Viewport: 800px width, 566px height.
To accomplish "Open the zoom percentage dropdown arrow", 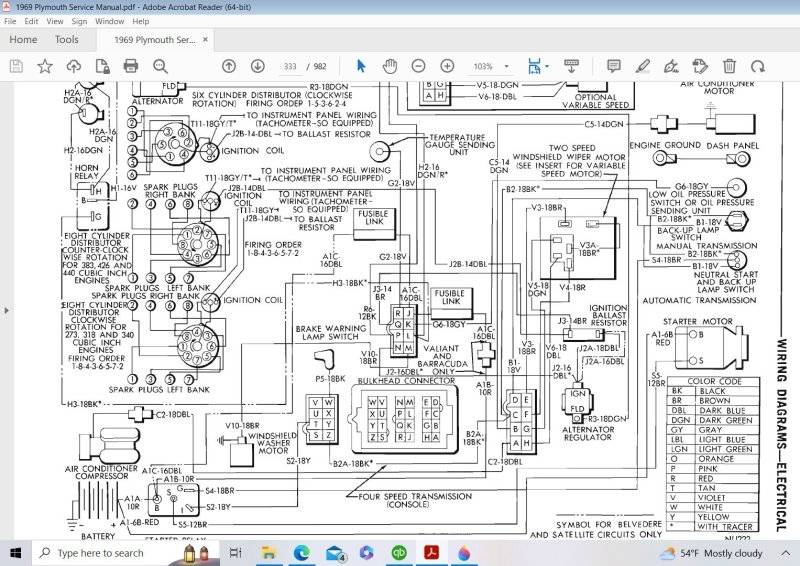I will point(507,66).
